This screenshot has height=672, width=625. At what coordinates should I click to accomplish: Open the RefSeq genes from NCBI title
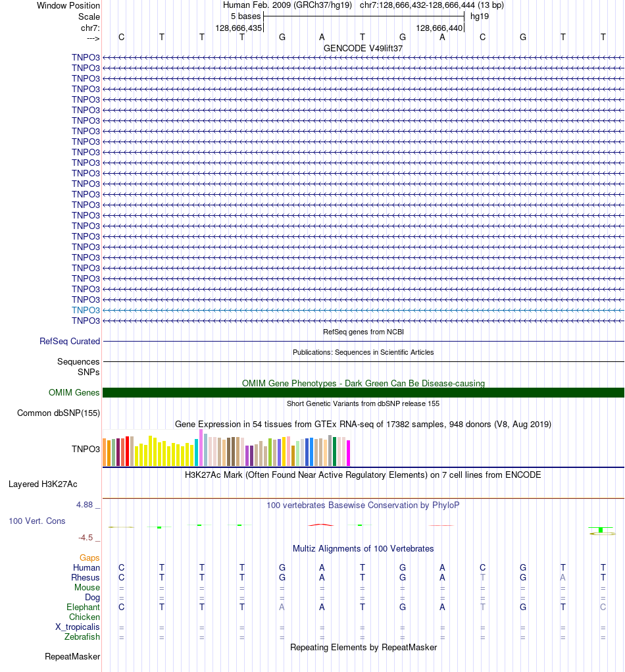(363, 332)
